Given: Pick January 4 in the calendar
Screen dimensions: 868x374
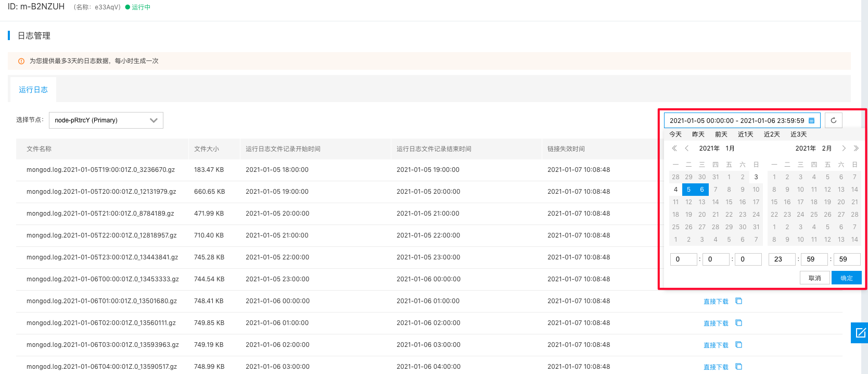Looking at the screenshot, I should pos(675,190).
